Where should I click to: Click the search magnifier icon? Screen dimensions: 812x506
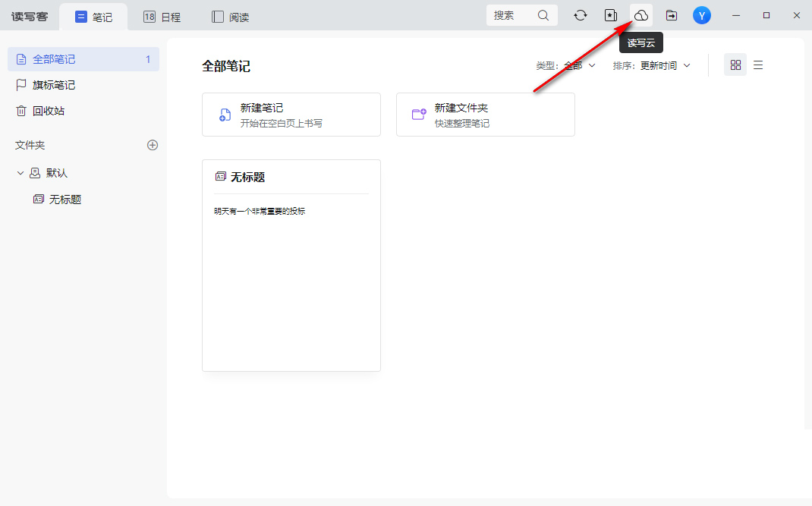coord(543,15)
